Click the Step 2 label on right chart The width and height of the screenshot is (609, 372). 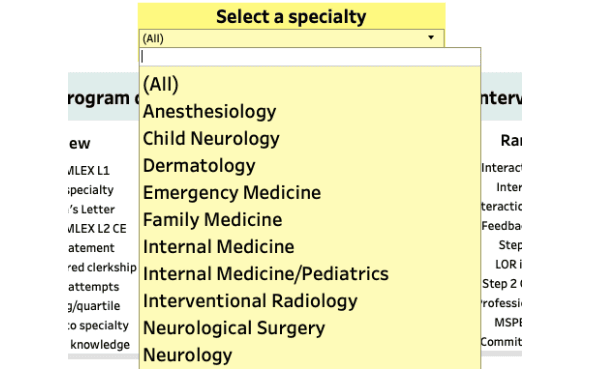pyautogui.click(x=502, y=283)
